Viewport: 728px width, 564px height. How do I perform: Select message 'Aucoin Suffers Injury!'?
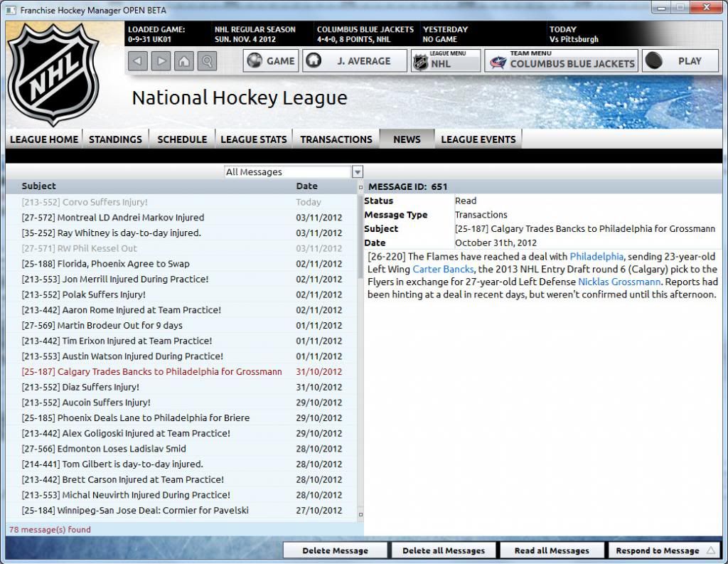(x=181, y=403)
